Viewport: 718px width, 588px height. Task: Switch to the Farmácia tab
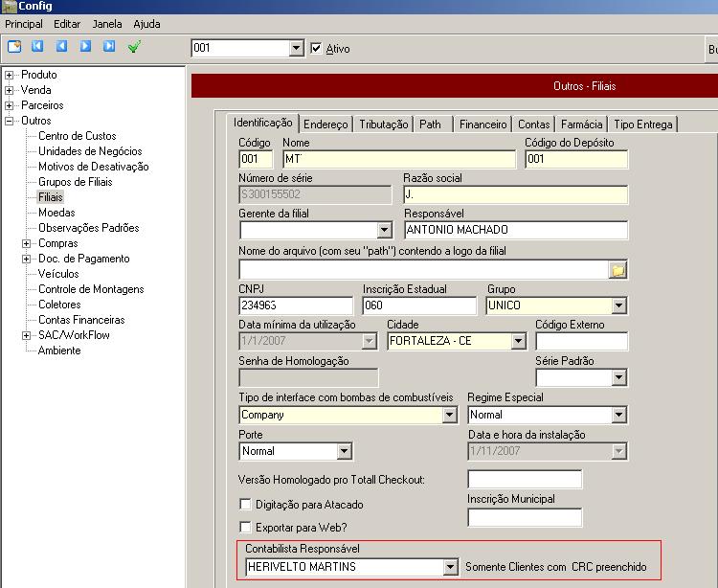point(581,124)
